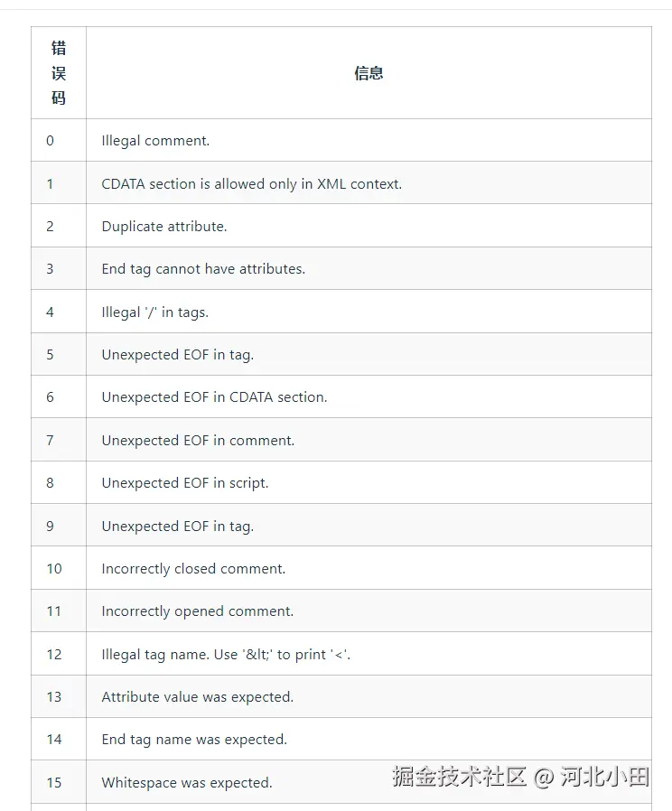Click the "信息" column header
This screenshot has width=672, height=811.
[369, 73]
